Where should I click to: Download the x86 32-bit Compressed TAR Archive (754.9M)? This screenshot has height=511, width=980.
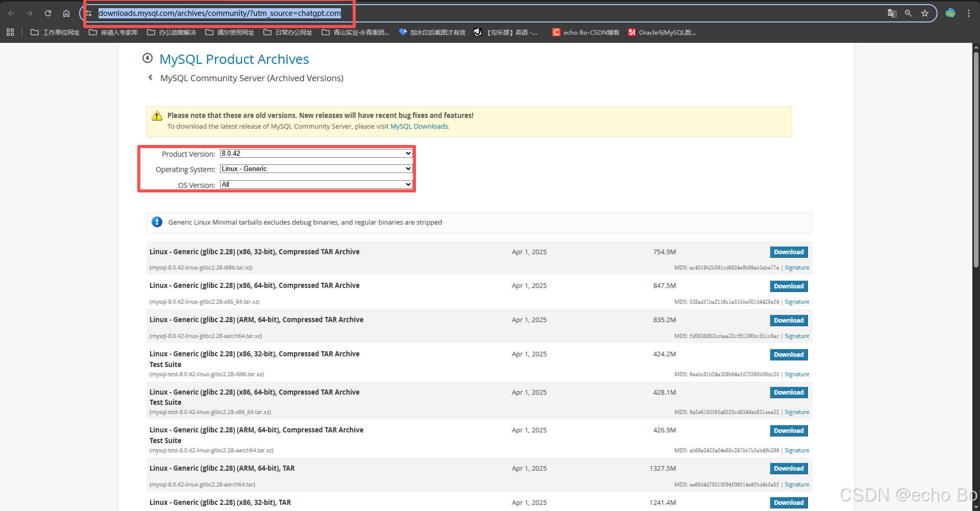[789, 252]
